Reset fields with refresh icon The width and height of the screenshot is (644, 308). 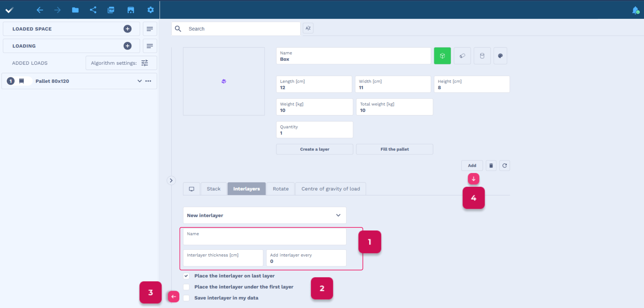(x=504, y=165)
